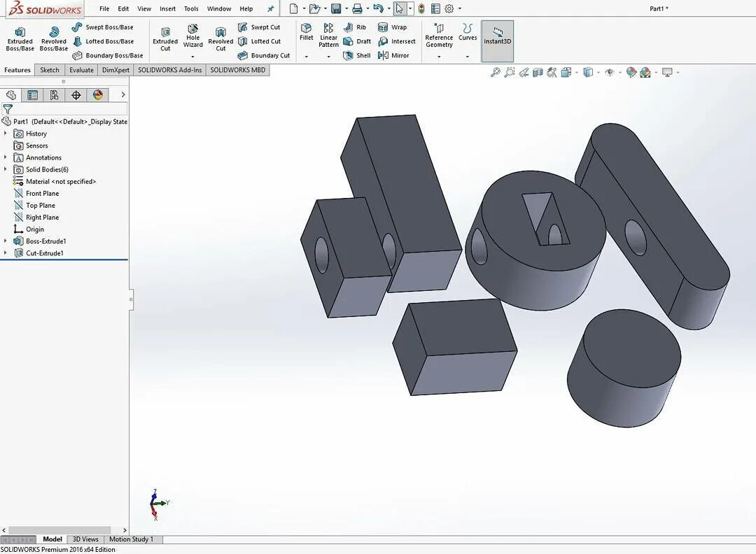Open the File menu
Image resolution: width=756 pixels, height=554 pixels.
pyautogui.click(x=104, y=8)
